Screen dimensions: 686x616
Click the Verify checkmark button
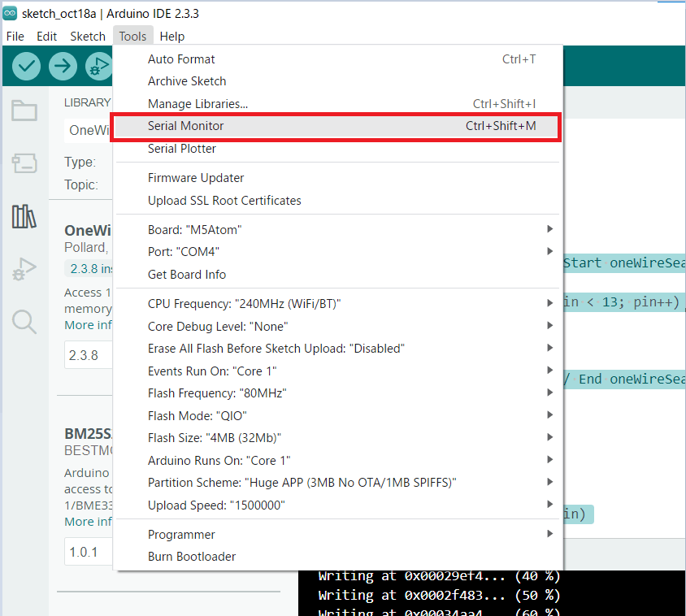(26, 66)
